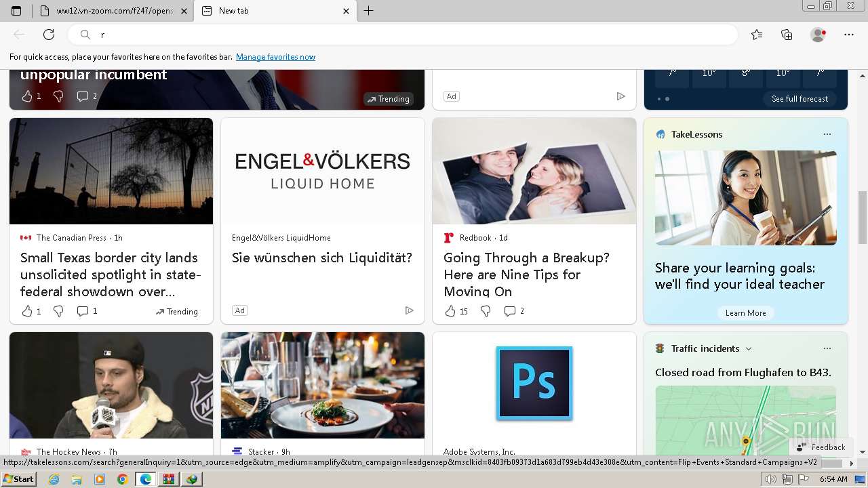Image resolution: width=868 pixels, height=488 pixels.
Task: Click the 'Redbook' source label
Action: point(475,238)
